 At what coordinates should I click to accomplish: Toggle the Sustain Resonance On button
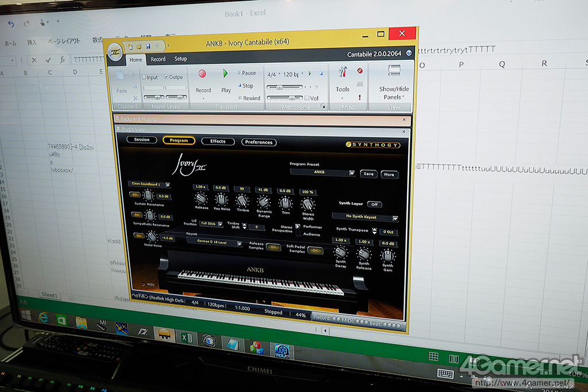[134, 195]
